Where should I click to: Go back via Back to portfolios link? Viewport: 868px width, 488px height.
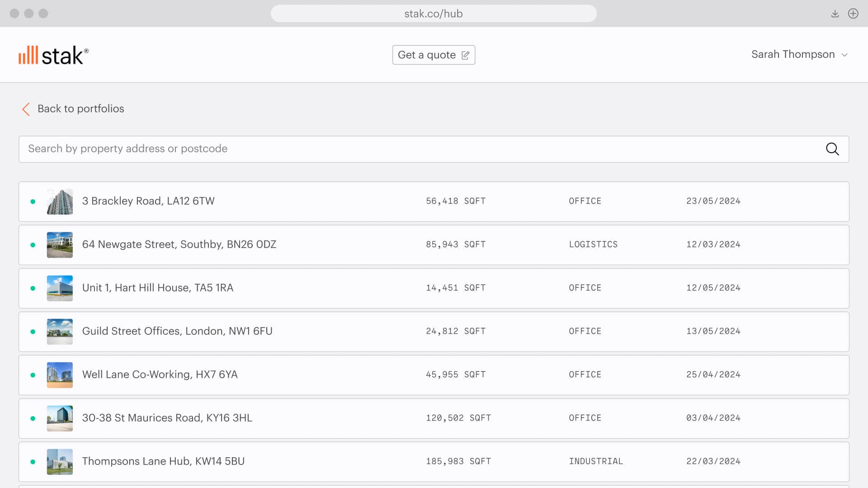(x=80, y=109)
